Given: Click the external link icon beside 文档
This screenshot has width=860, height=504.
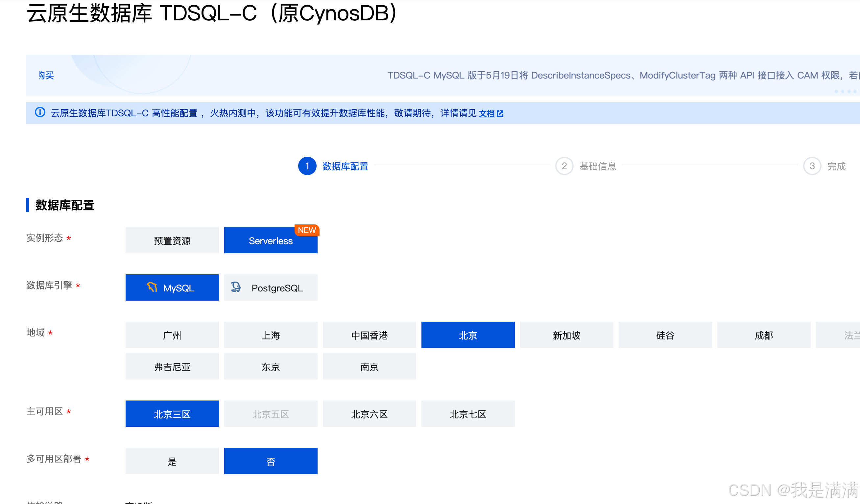Looking at the screenshot, I should (x=500, y=114).
